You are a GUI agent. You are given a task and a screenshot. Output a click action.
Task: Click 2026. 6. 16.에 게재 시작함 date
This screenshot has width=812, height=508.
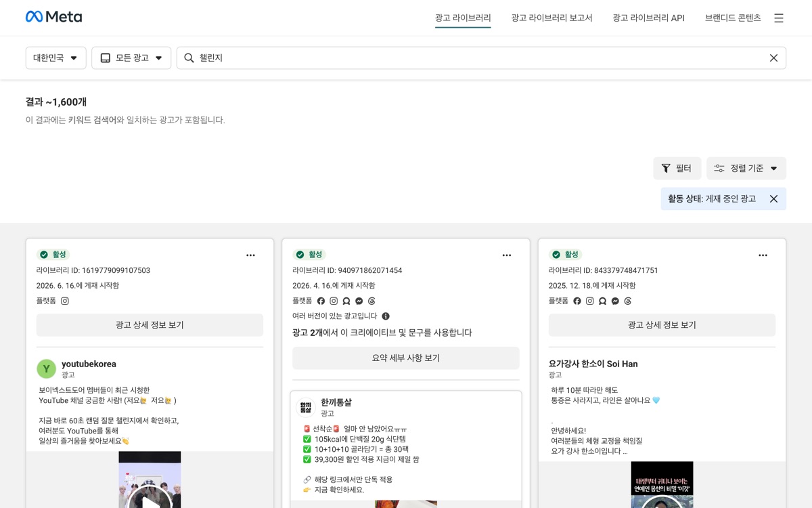(x=78, y=286)
